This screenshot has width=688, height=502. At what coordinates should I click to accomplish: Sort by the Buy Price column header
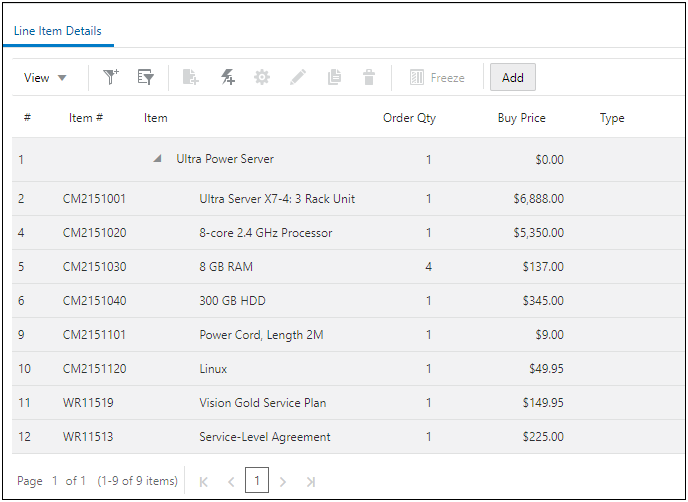pos(521,118)
